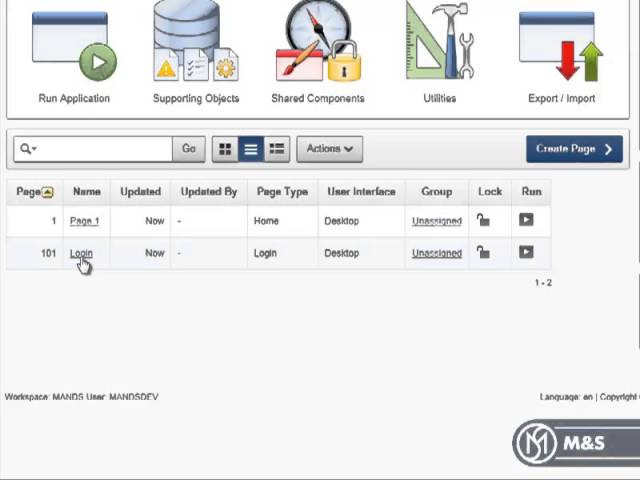Click the Updated column header
Image resolution: width=640 pixels, height=480 pixels.
click(140, 192)
